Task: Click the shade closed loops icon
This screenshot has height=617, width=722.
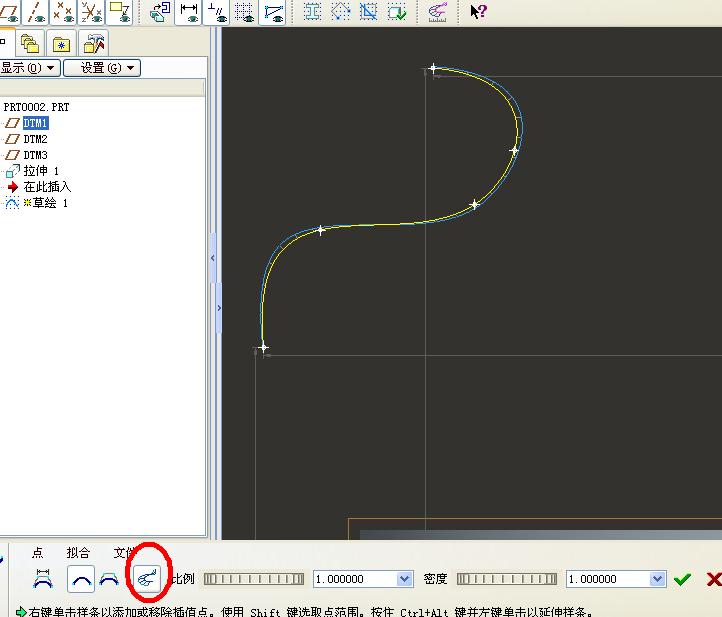Action: [x=312, y=12]
